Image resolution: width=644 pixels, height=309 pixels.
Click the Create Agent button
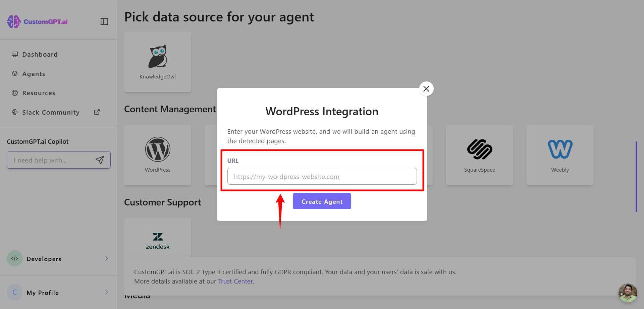pos(322,201)
